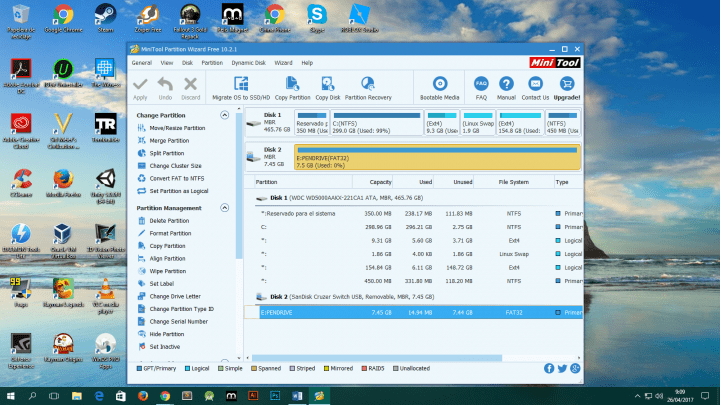
Task: Open the Disk menu
Action: (x=187, y=63)
